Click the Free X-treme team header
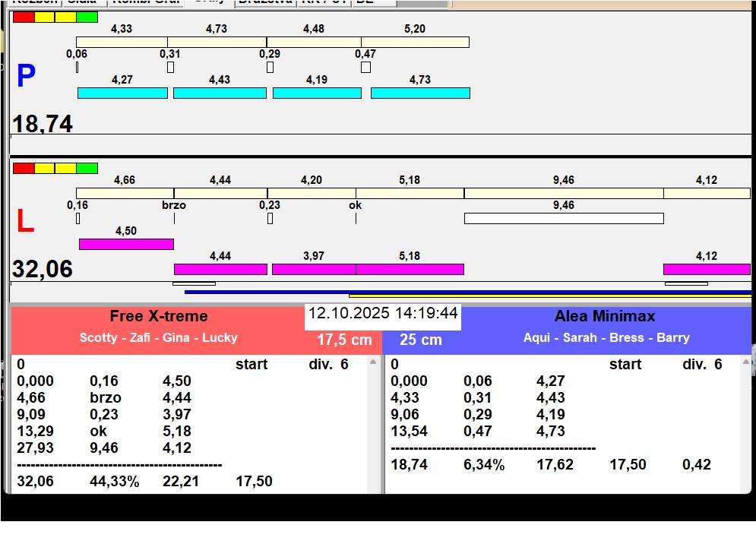The image size is (756, 544). coord(159,317)
